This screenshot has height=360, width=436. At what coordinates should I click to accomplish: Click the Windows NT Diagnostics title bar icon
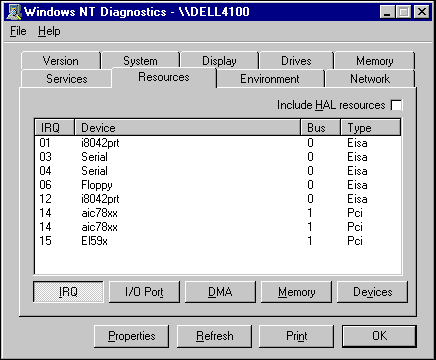(14, 12)
